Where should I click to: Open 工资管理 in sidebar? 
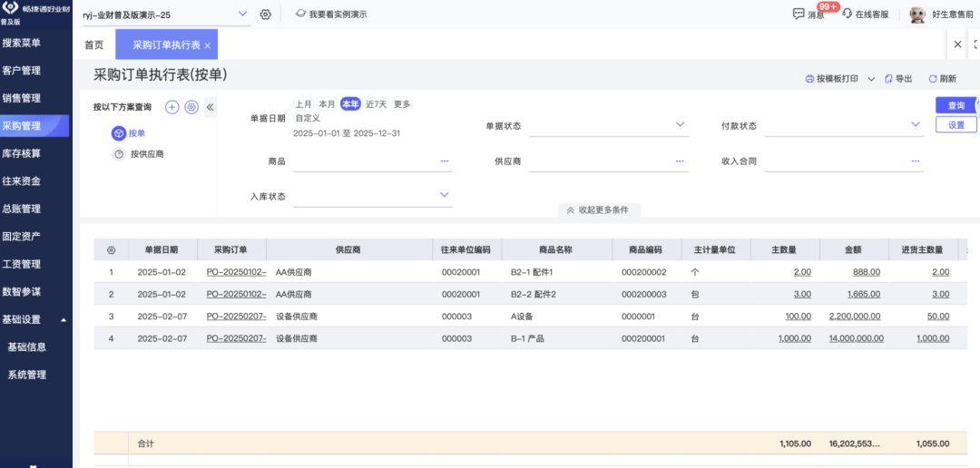pos(21,264)
